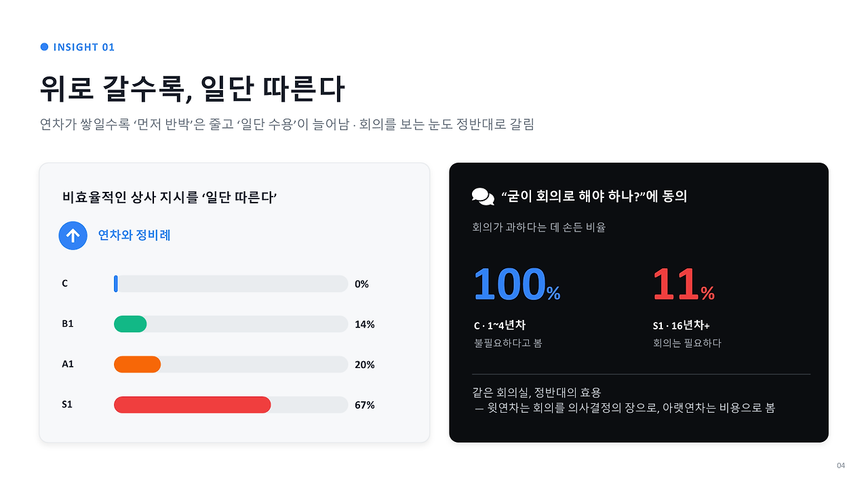Click the 'C · 1~4년차' caption
This screenshot has width=868, height=488.
pyautogui.click(x=500, y=326)
